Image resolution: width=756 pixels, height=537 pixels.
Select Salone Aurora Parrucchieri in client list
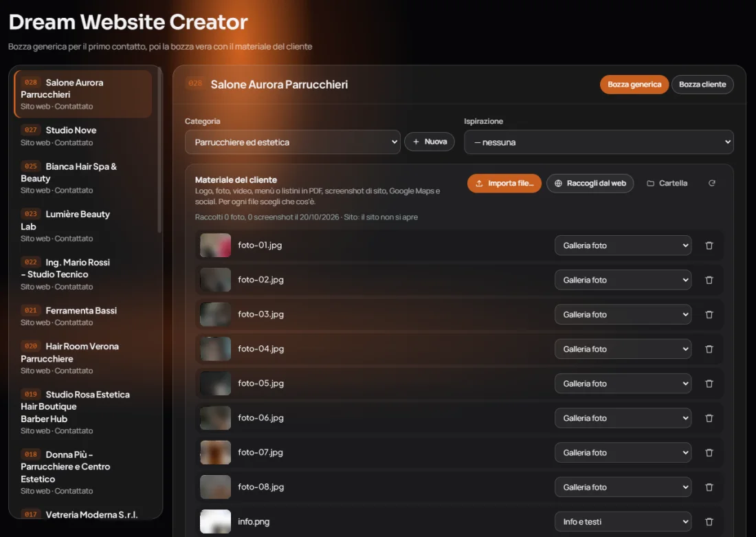pos(83,94)
